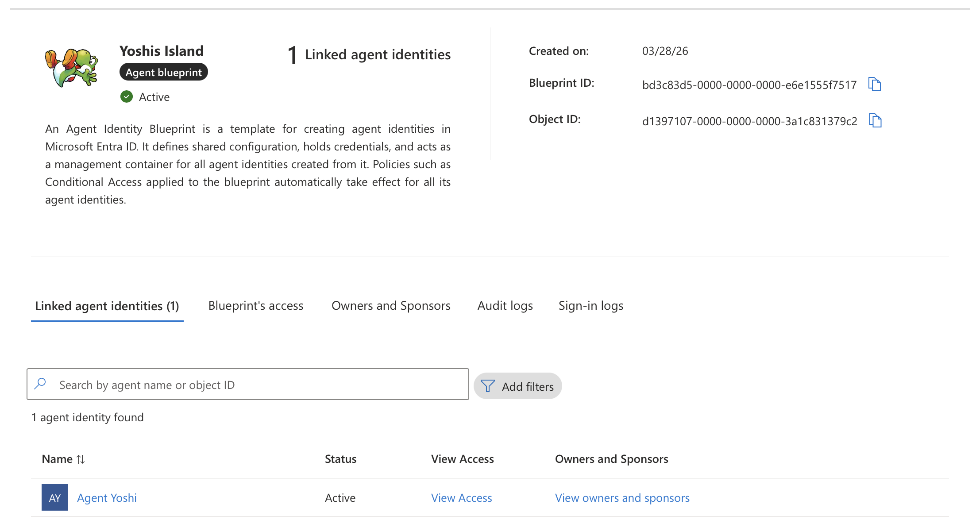Click the search magnifier icon
980x531 pixels.
tap(40, 384)
